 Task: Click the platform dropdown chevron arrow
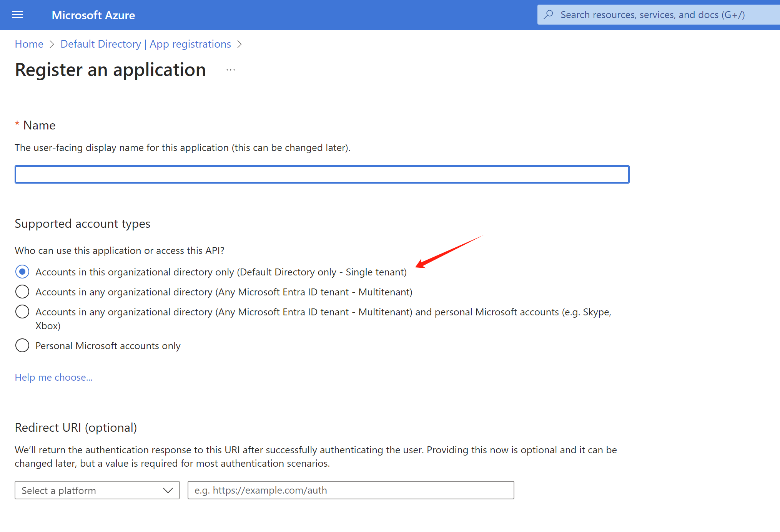point(168,490)
